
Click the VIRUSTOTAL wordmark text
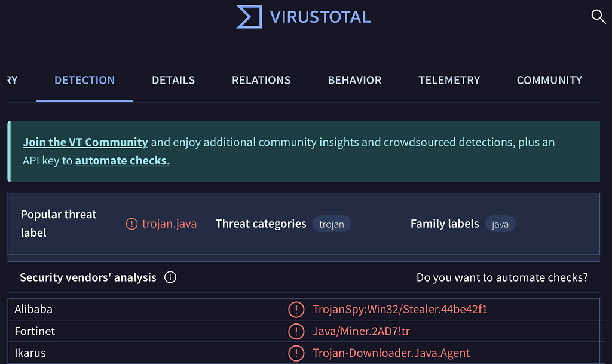click(x=320, y=17)
